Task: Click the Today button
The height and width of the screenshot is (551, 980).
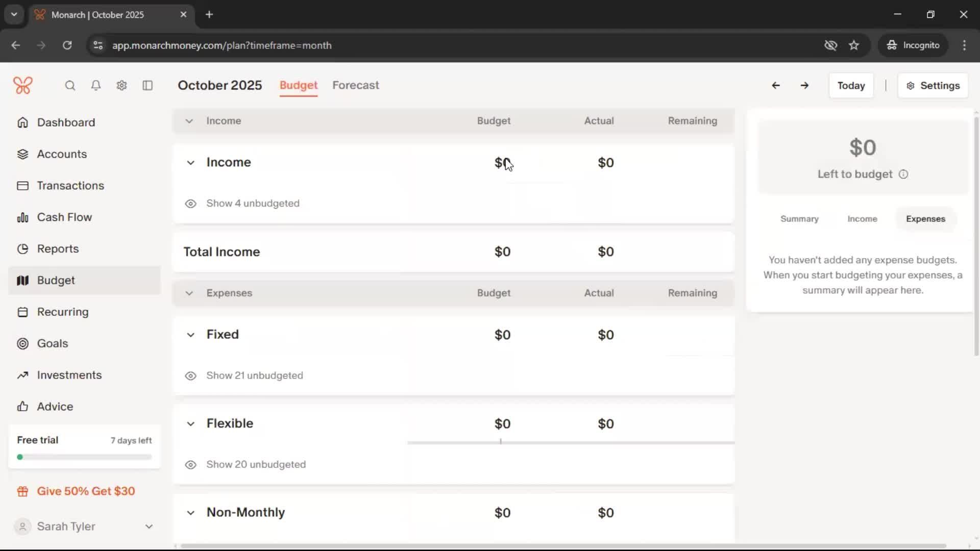Action: 851,86
